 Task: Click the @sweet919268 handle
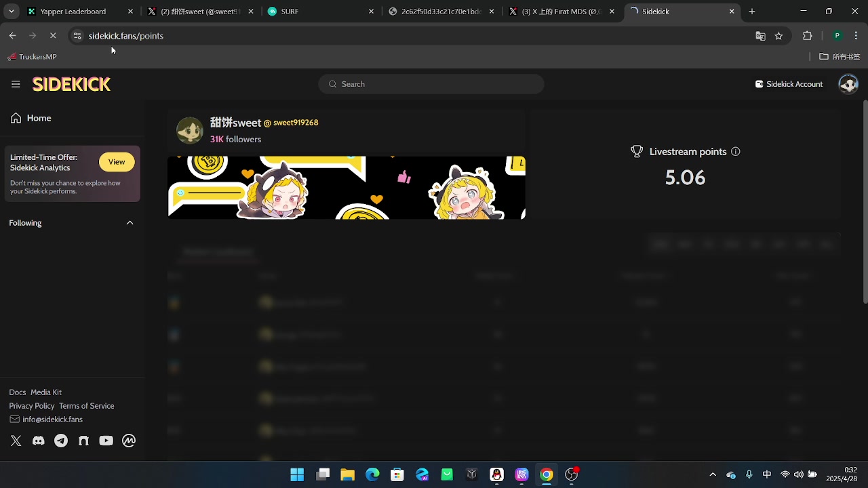click(291, 123)
